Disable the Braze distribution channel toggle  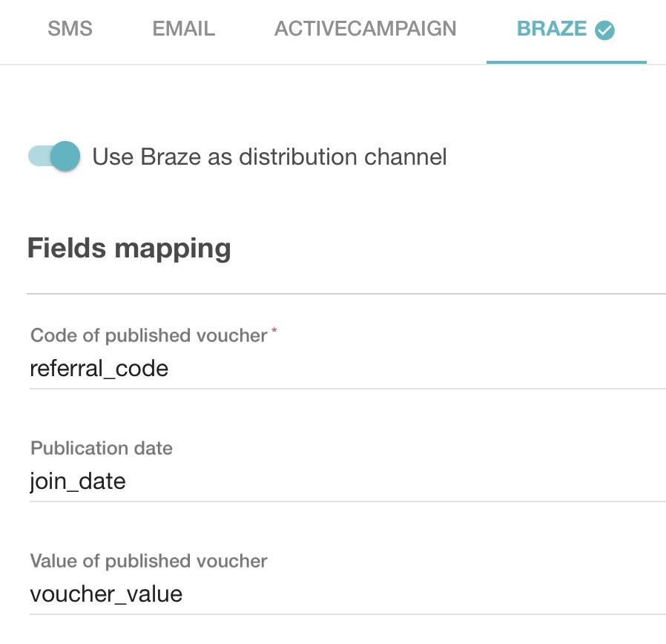tap(55, 157)
